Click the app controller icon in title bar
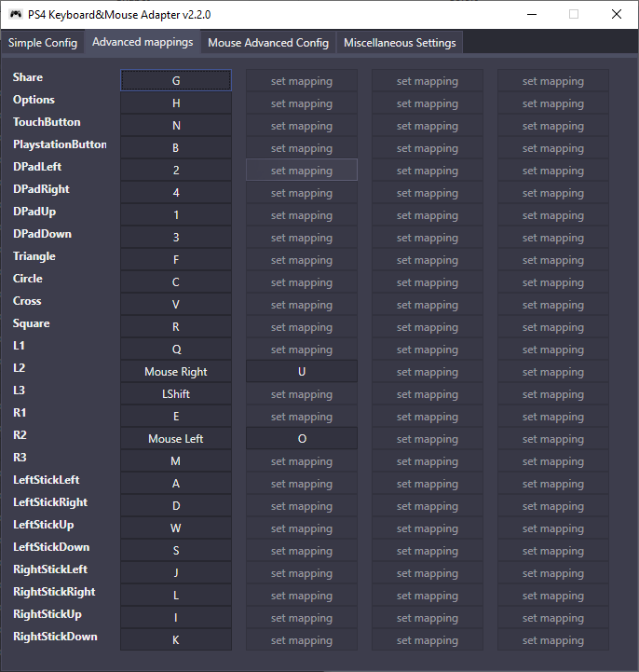639x672 pixels. pos(16,15)
